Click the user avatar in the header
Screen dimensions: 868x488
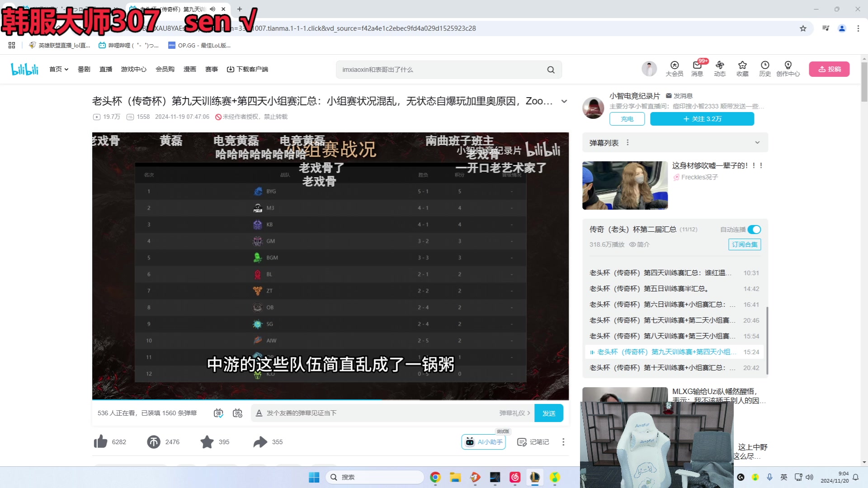tap(649, 69)
